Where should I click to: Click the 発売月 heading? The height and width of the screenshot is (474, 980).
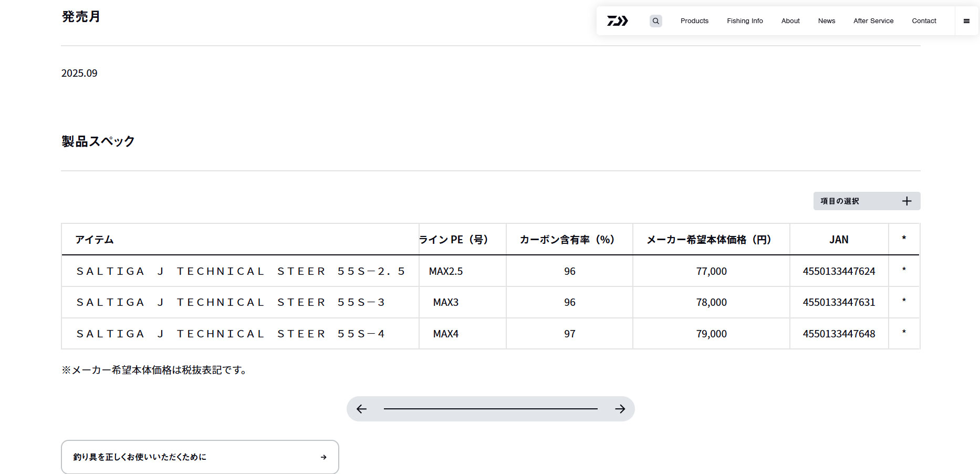[x=81, y=17]
